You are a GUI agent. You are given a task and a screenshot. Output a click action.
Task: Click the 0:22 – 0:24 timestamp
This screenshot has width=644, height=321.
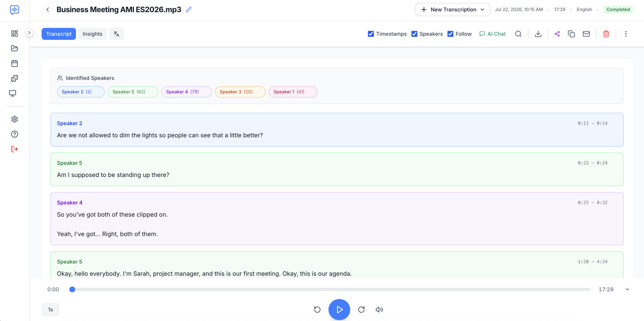[x=592, y=163]
